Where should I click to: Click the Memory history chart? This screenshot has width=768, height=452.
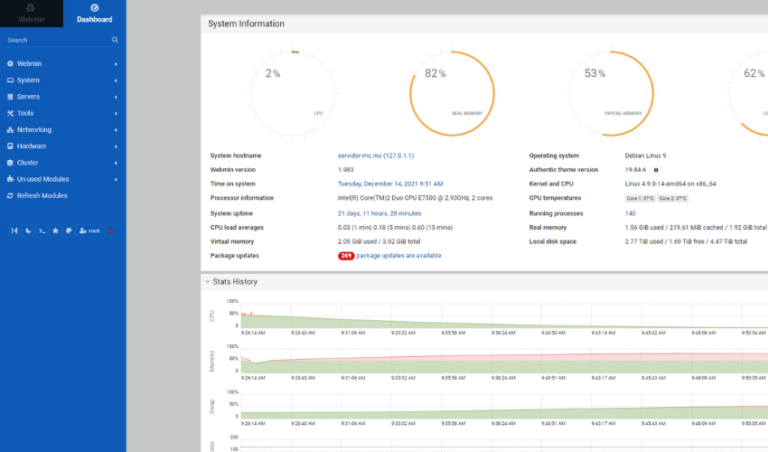click(x=504, y=361)
